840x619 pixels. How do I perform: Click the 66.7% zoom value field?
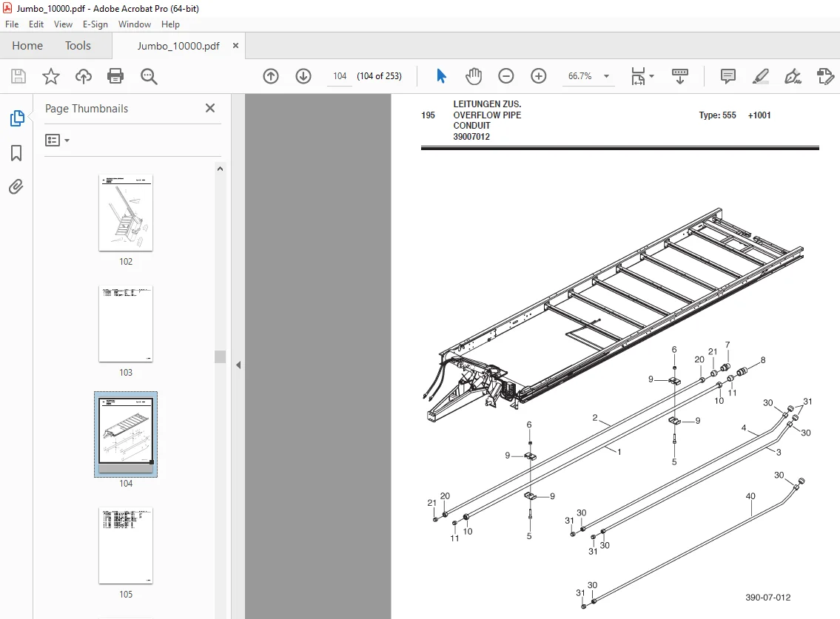[x=580, y=76]
